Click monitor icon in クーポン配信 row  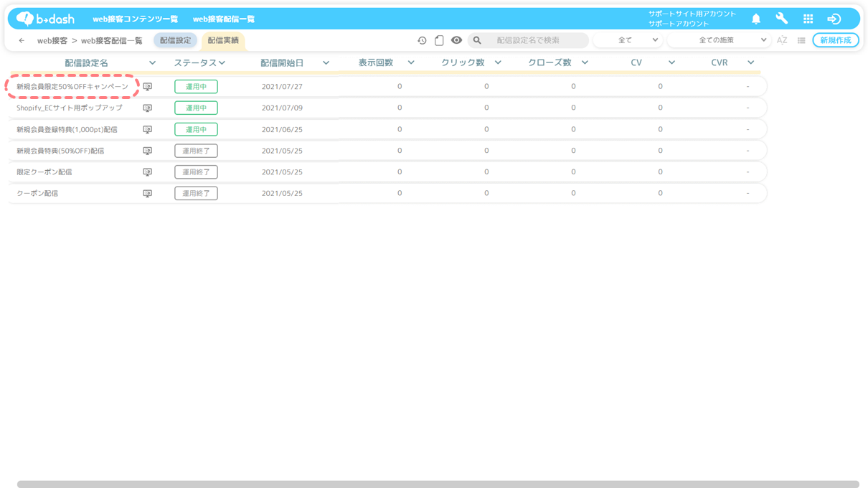[147, 194]
